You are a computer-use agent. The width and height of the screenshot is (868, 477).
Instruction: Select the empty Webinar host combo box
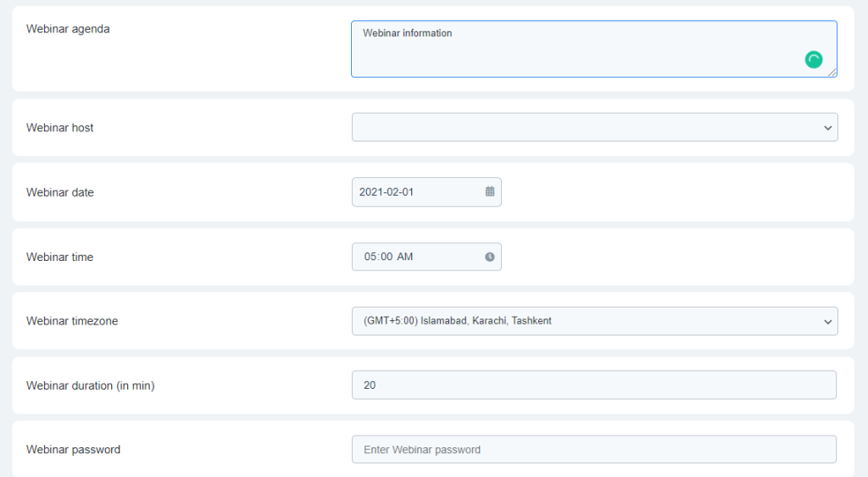pyautogui.click(x=585, y=128)
